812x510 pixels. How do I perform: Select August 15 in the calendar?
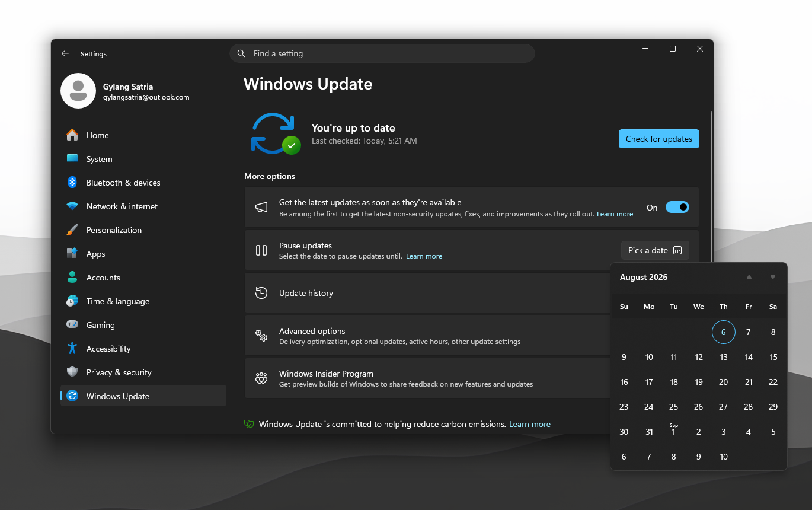click(773, 357)
